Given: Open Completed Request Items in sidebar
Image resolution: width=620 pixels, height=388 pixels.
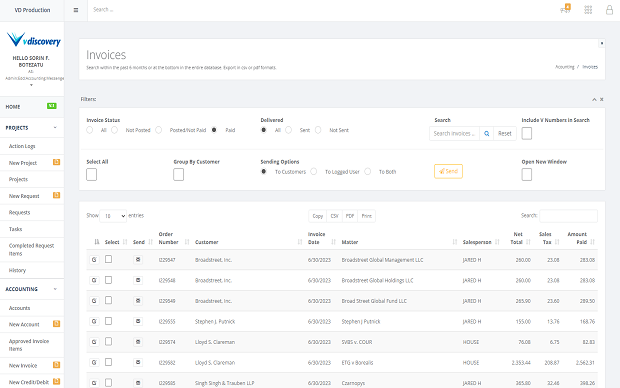Looking at the screenshot, I should [32, 250].
